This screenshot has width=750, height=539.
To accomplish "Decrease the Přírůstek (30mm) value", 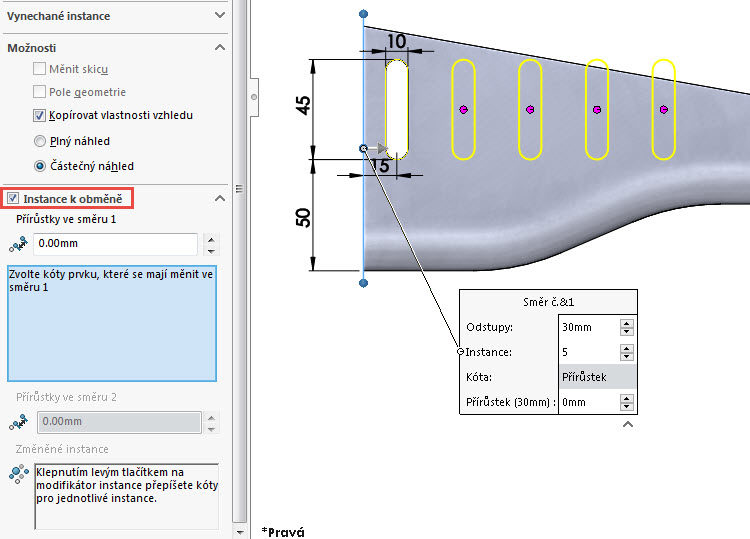I will coord(627,407).
